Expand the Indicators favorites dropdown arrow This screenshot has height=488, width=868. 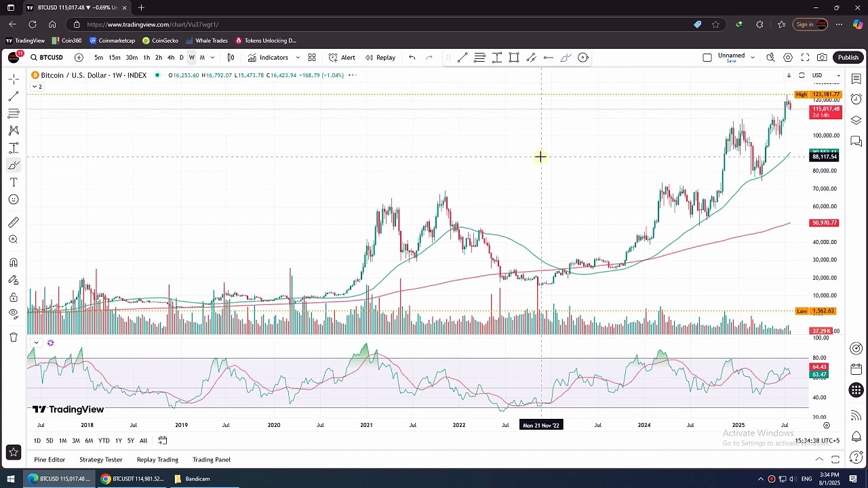coord(298,58)
